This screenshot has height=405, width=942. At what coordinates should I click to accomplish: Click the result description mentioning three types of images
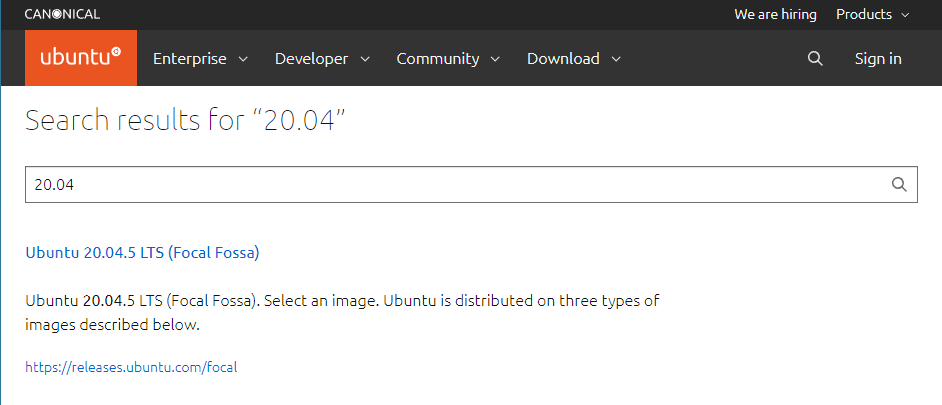(342, 312)
